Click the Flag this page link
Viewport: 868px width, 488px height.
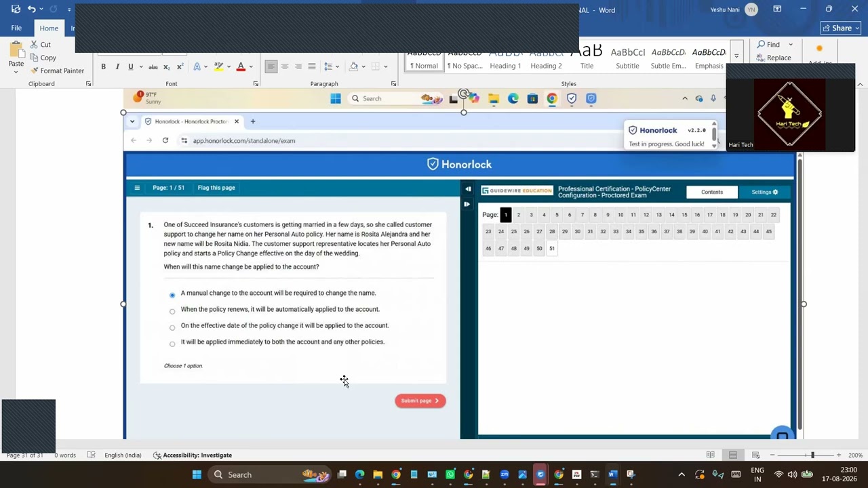coord(216,188)
